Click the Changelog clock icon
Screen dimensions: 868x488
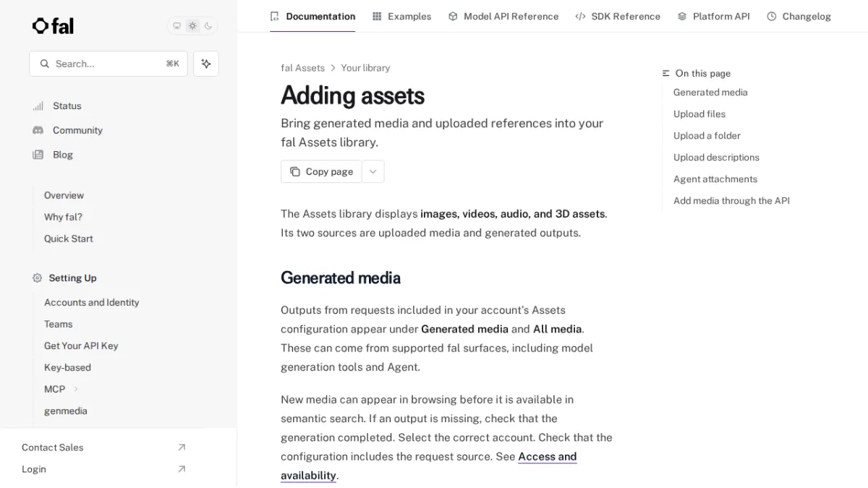click(772, 16)
